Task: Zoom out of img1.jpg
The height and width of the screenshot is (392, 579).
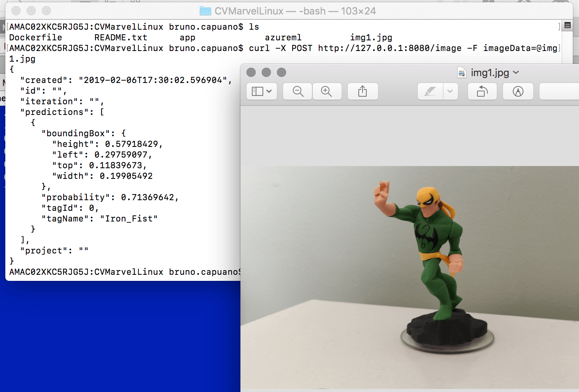Action: [297, 91]
